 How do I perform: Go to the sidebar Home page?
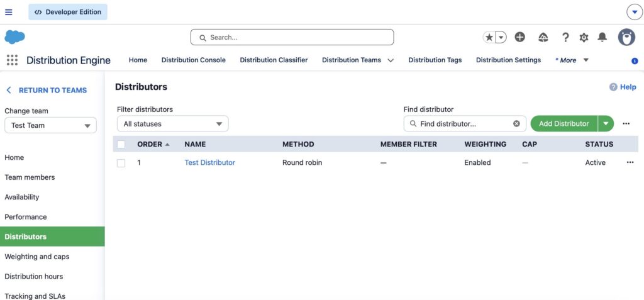click(x=14, y=157)
